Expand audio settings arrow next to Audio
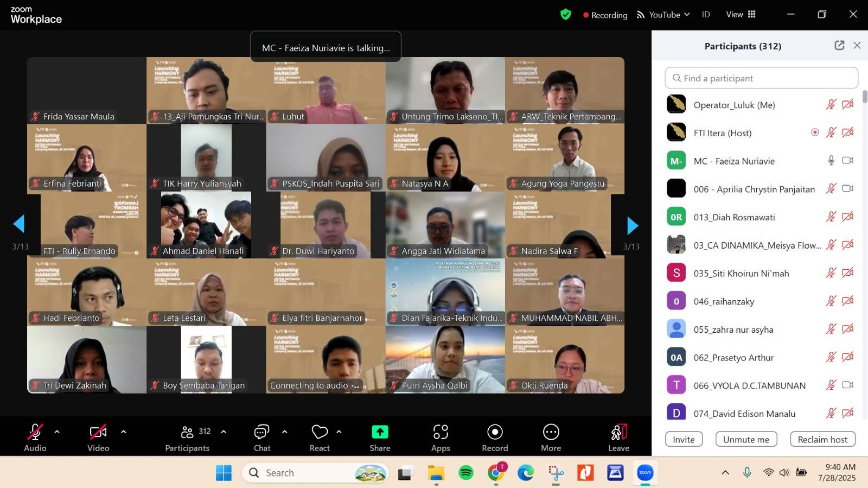 [x=57, y=432]
